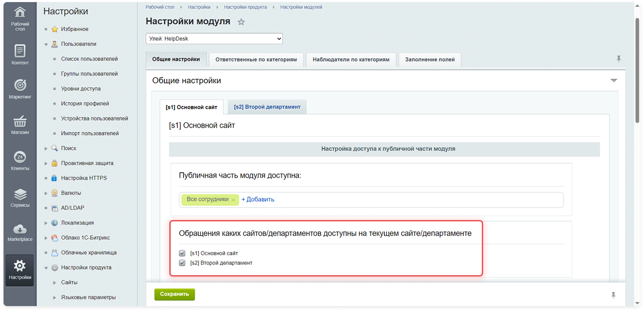Go to the Рабочий стол breadcrumb
The width and height of the screenshot is (644, 311).
160,7
